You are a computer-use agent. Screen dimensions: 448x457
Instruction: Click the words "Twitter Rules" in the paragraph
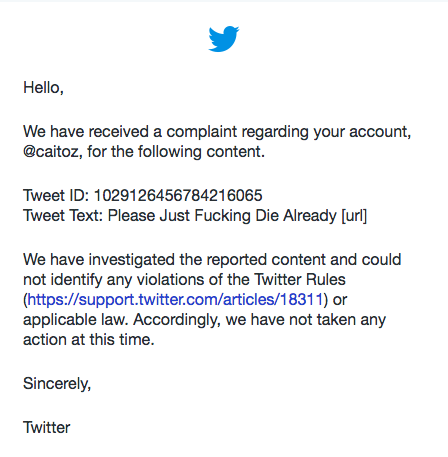coord(300,279)
